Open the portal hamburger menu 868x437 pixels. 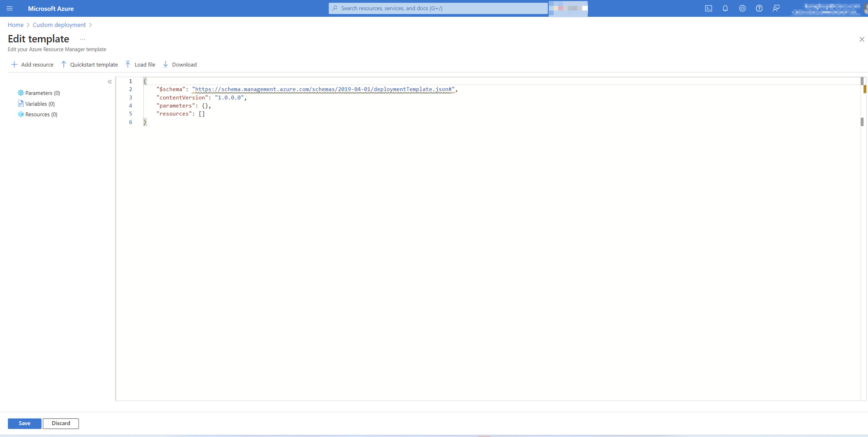[x=9, y=8]
